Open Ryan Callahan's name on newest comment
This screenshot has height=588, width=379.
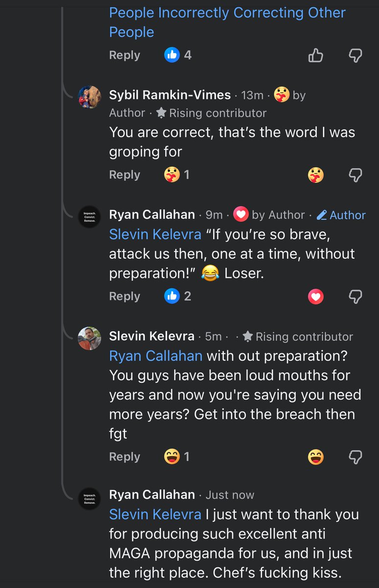pos(152,495)
